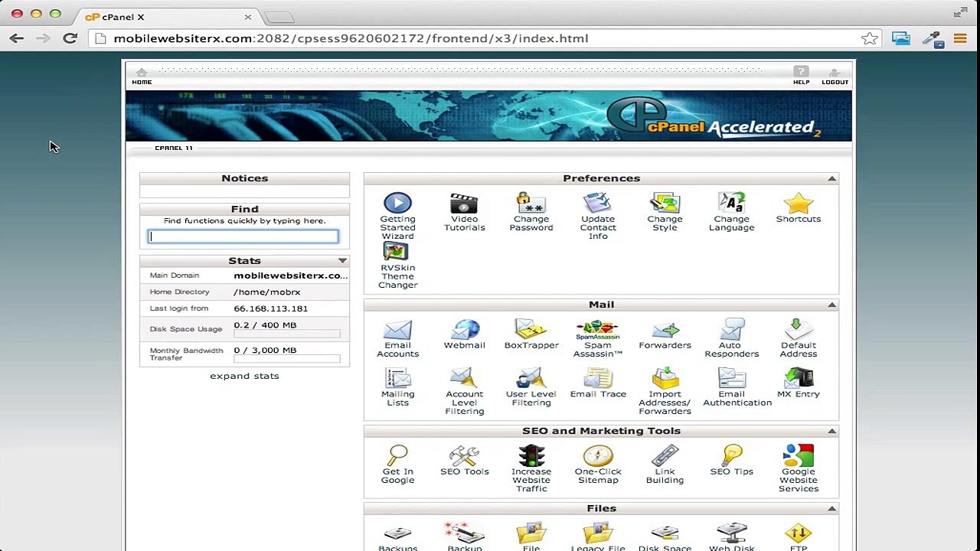This screenshot has width=980, height=551.
Task: Open Video Tutorials
Action: (x=464, y=212)
